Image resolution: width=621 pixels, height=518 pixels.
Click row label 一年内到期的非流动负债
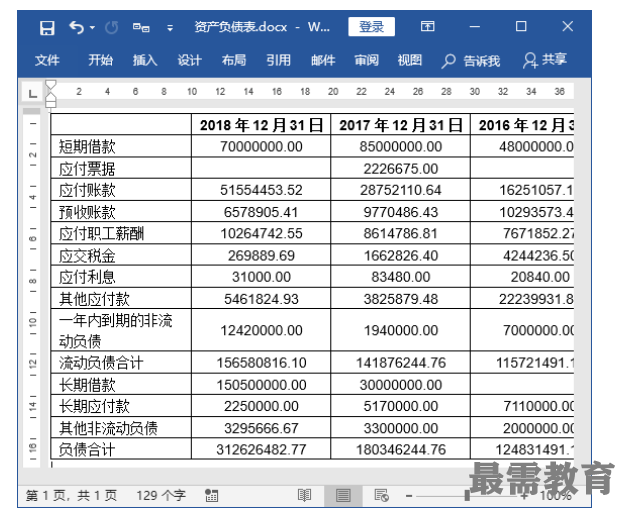[x=116, y=330]
